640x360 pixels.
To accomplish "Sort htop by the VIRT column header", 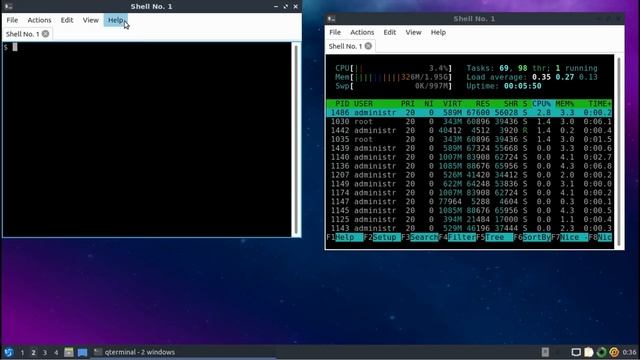I will pyautogui.click(x=452, y=104).
